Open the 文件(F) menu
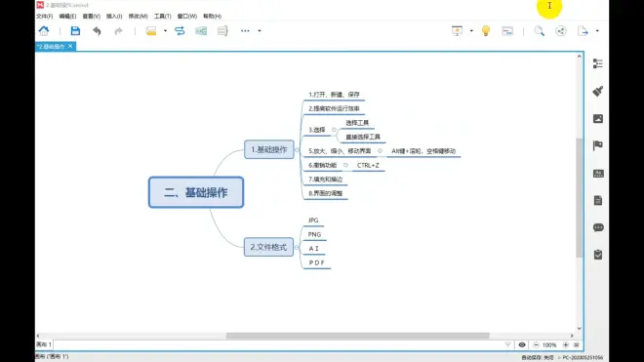644x362 pixels. pyautogui.click(x=44, y=16)
